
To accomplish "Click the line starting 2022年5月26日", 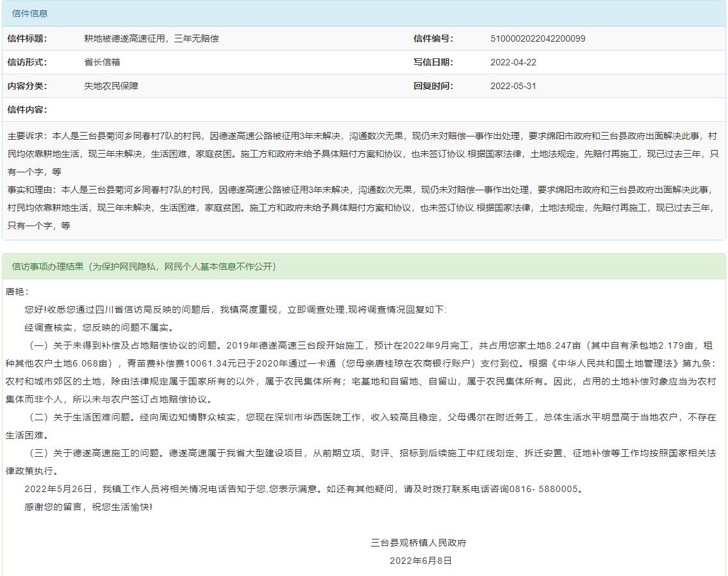I will coord(304,489).
